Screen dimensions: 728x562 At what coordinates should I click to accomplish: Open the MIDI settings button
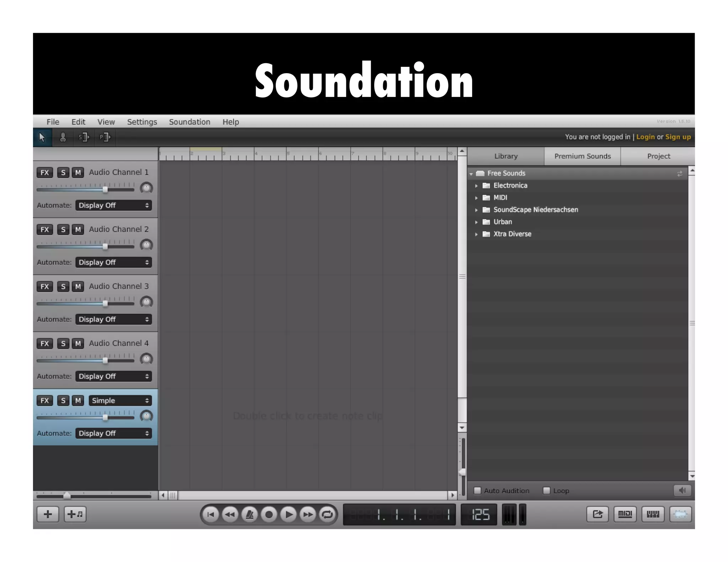click(625, 514)
